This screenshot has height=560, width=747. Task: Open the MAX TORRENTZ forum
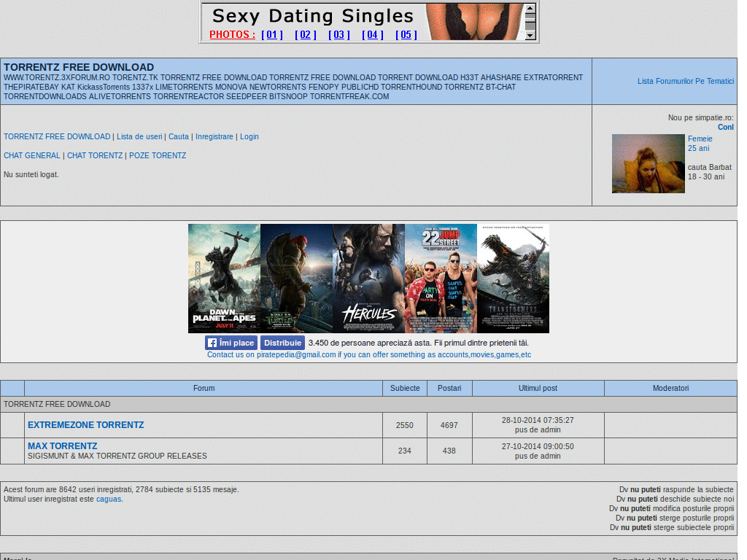pyautogui.click(x=63, y=446)
